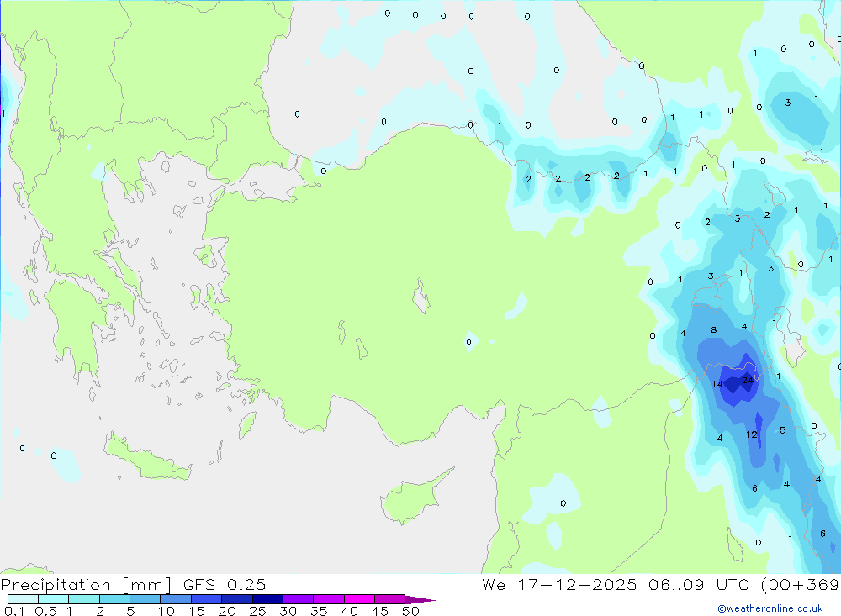841x616 pixels.
Task: Select legend swatch between 40 and 45
Action: click(x=359, y=599)
